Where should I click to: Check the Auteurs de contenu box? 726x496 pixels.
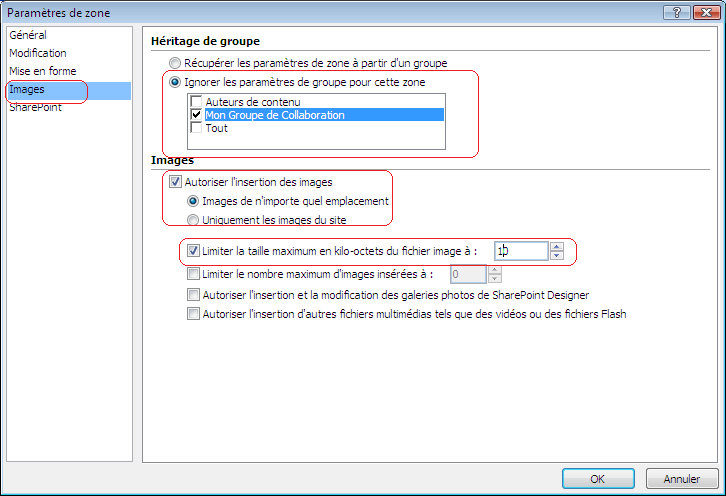point(197,102)
